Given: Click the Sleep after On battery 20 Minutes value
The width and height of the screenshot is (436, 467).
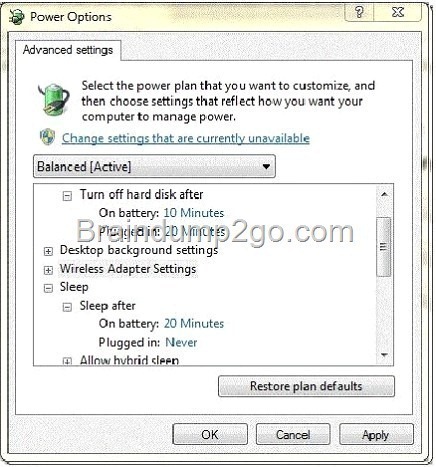Looking at the screenshot, I should coord(194,323).
